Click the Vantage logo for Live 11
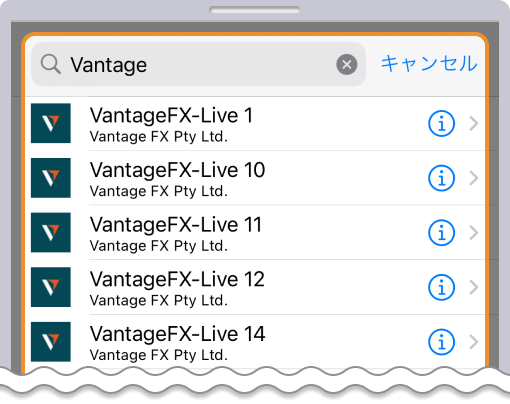 pos(51,232)
